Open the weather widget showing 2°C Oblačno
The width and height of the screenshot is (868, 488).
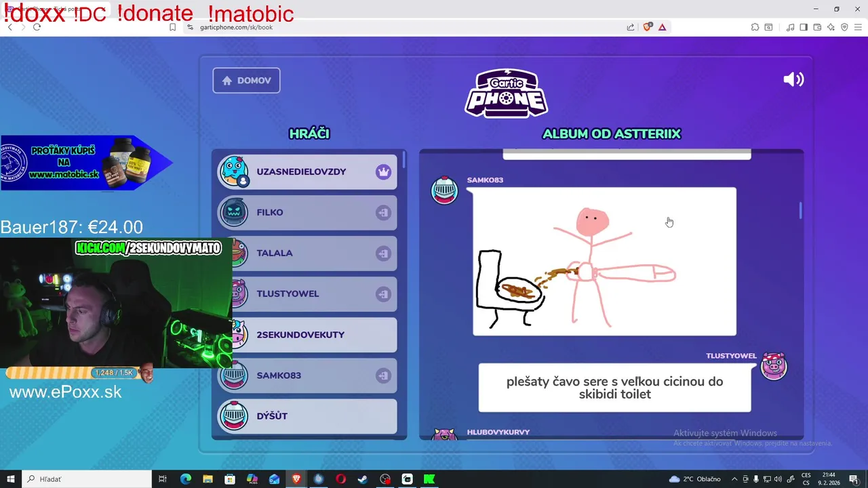point(695,479)
